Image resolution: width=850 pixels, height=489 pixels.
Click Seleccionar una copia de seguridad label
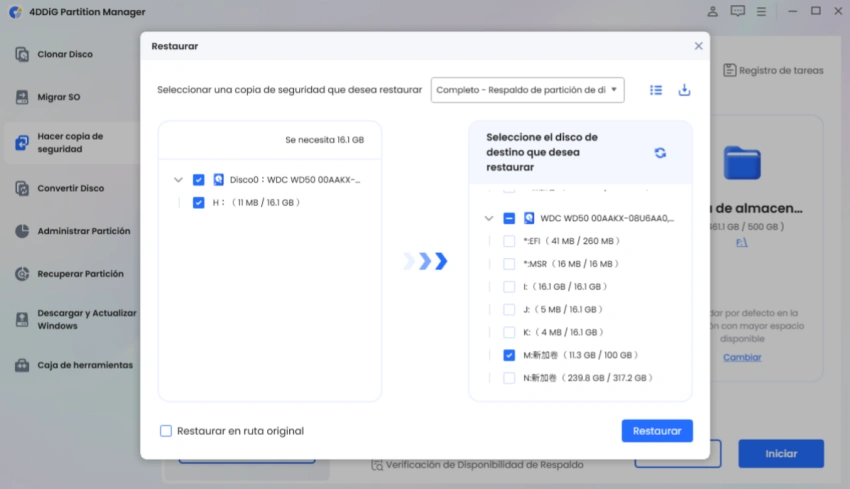pyautogui.click(x=289, y=90)
